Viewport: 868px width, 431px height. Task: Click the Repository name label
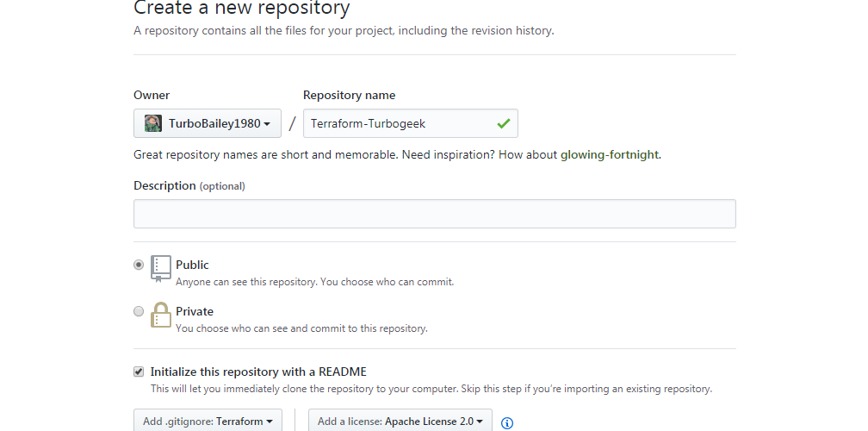350,96
